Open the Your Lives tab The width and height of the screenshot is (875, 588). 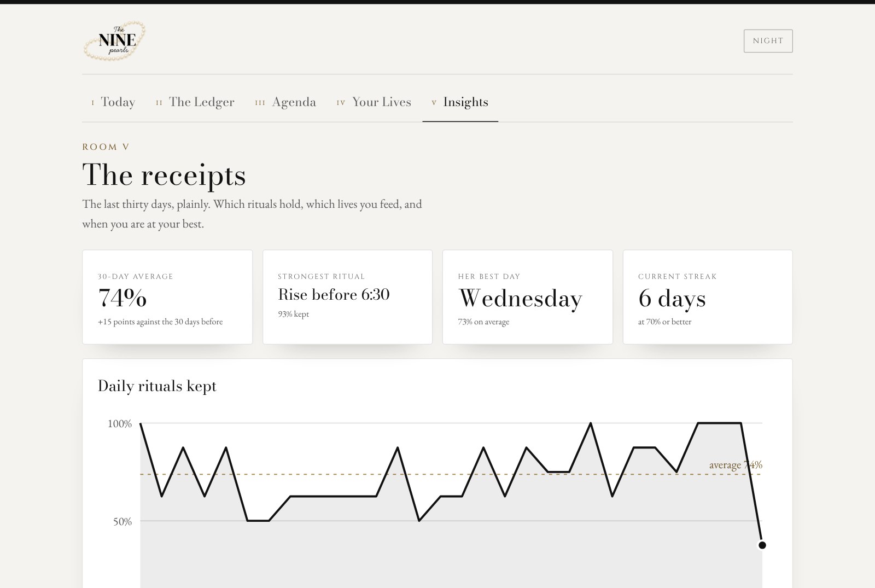(374, 102)
